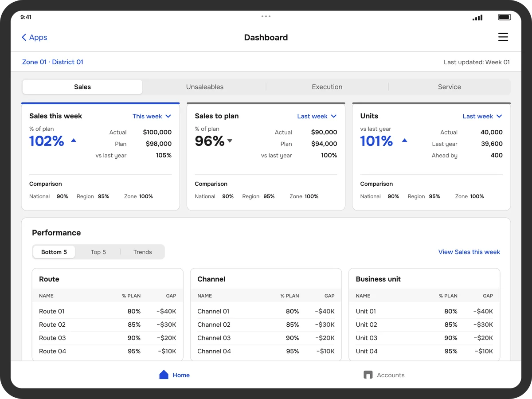532x399 pixels.
Task: Switch to the Unsaleables tab
Action: [x=205, y=87]
